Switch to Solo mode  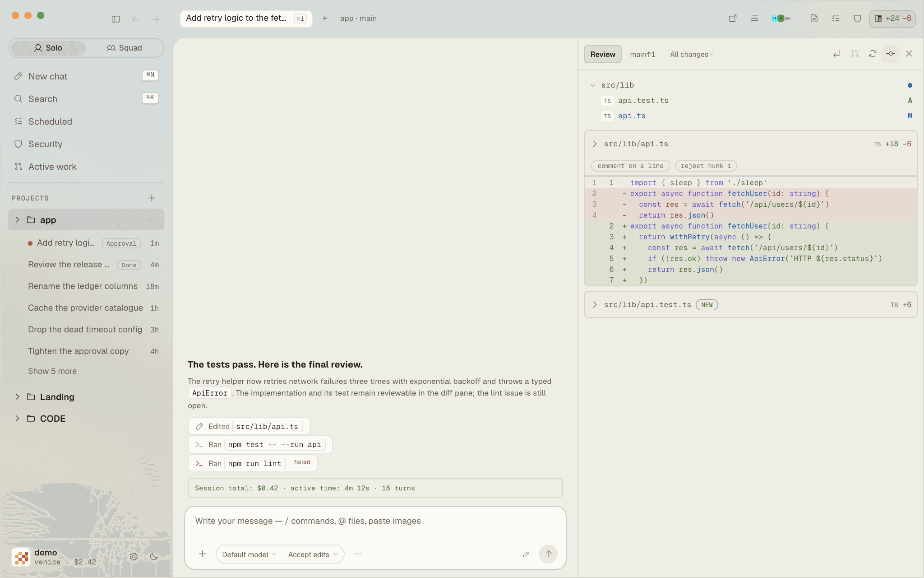click(x=48, y=48)
